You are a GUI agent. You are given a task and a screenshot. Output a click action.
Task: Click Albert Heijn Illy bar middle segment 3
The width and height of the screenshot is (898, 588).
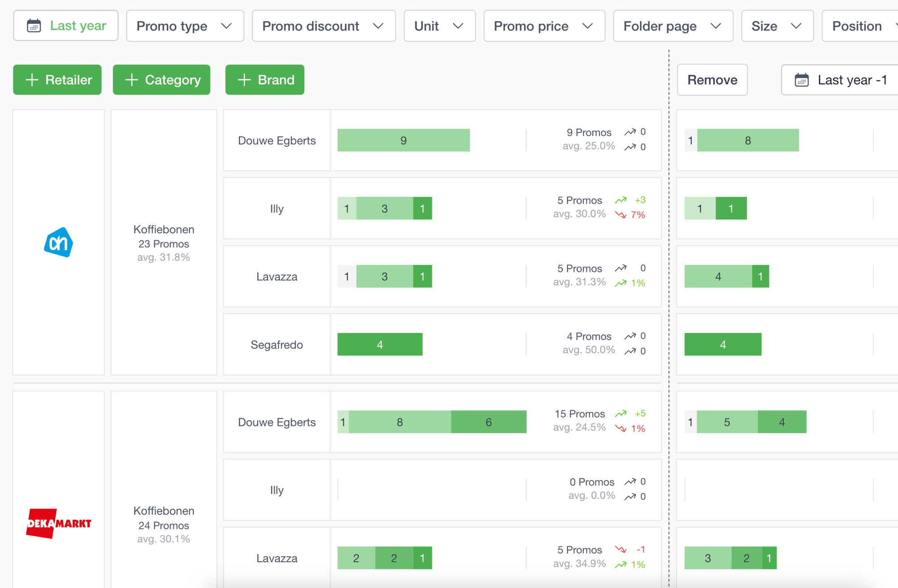tap(385, 208)
